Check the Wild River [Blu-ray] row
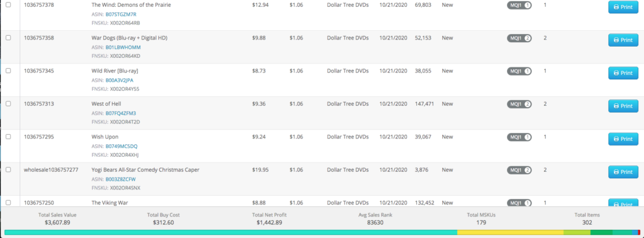Screen dimensions: 644x238 8,71
